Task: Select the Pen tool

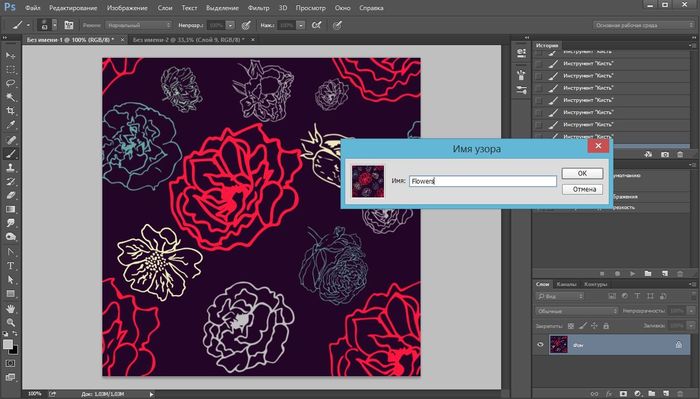Action: click(x=10, y=252)
